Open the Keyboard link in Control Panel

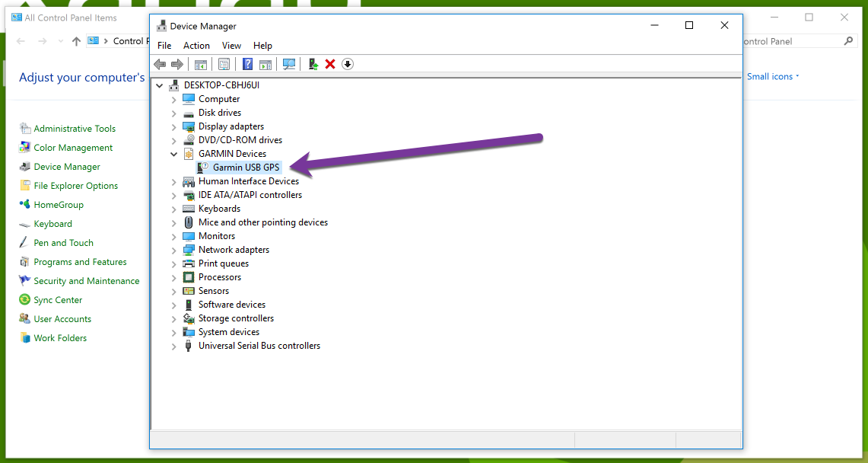point(52,224)
